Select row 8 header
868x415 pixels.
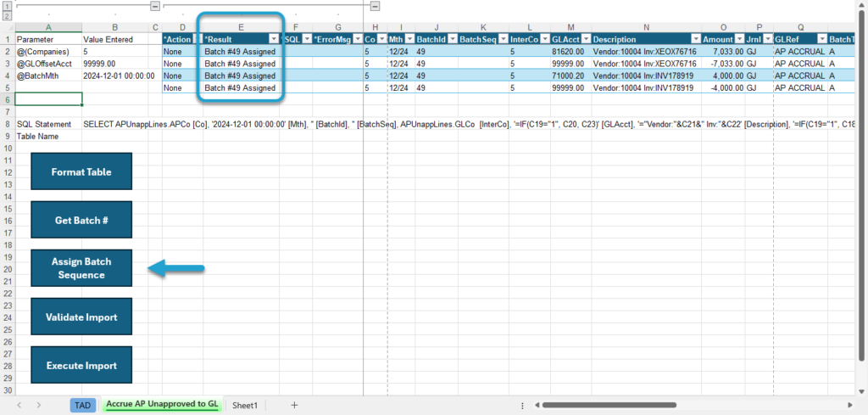tap(7, 124)
